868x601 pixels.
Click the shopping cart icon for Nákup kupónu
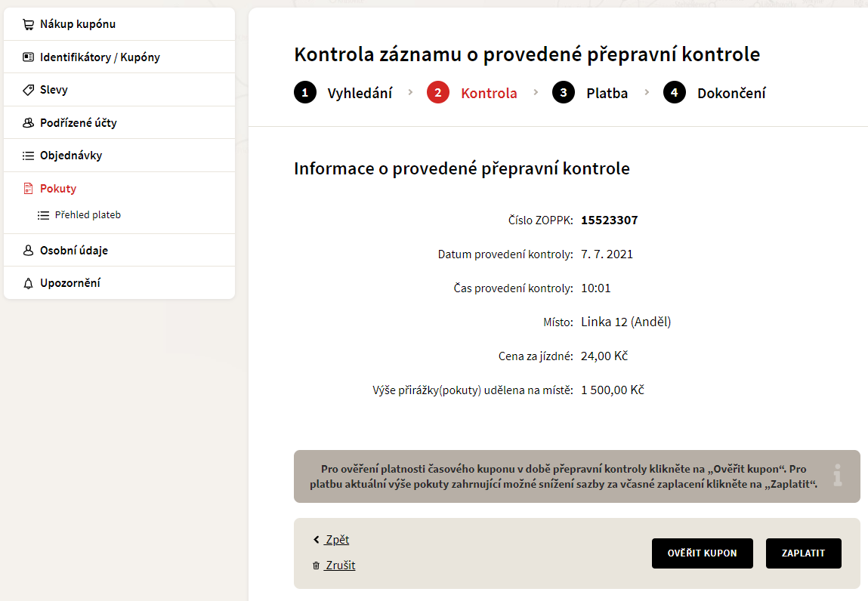tap(28, 24)
